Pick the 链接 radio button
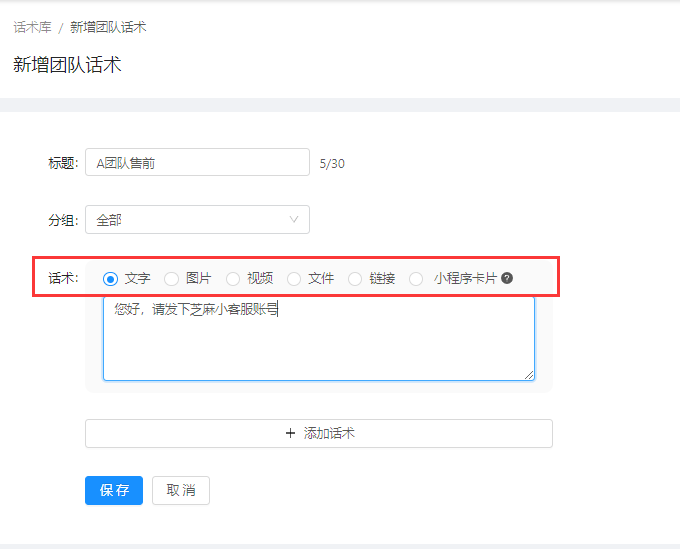Screen dimensions: 680x549 coord(355,279)
